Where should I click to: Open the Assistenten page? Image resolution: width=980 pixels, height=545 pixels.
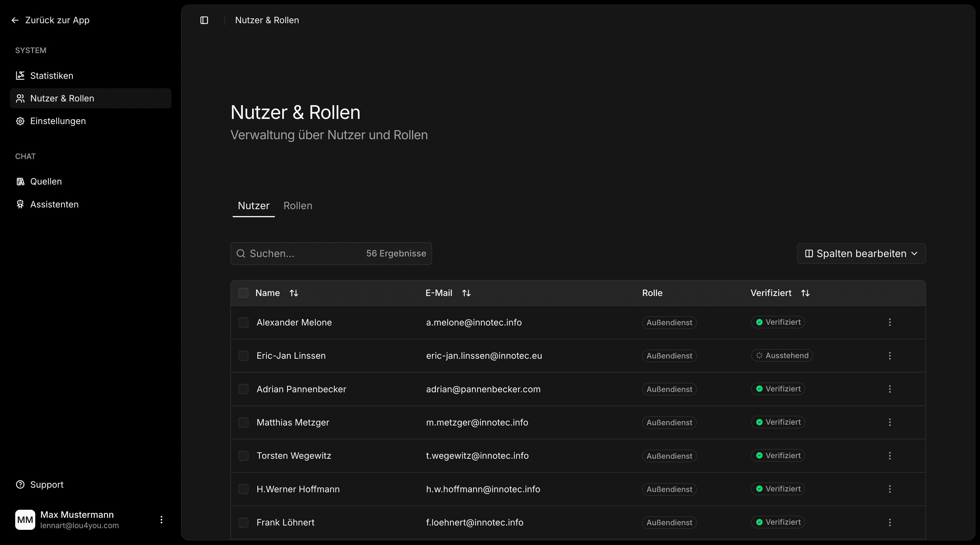(91, 205)
